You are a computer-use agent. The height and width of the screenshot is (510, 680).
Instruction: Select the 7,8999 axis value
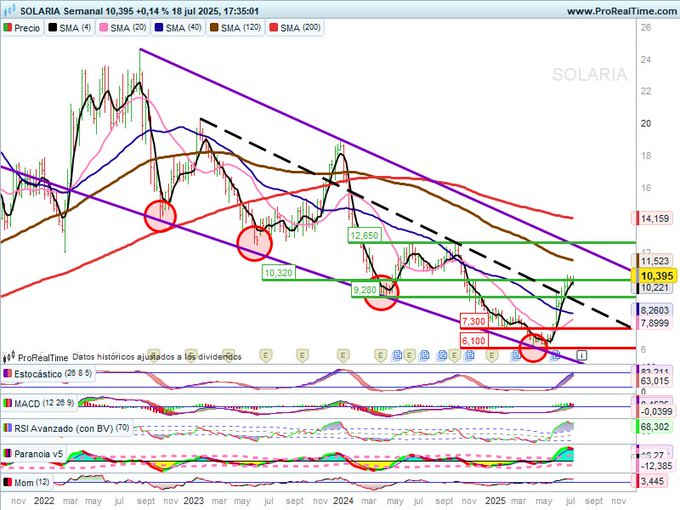(654, 323)
